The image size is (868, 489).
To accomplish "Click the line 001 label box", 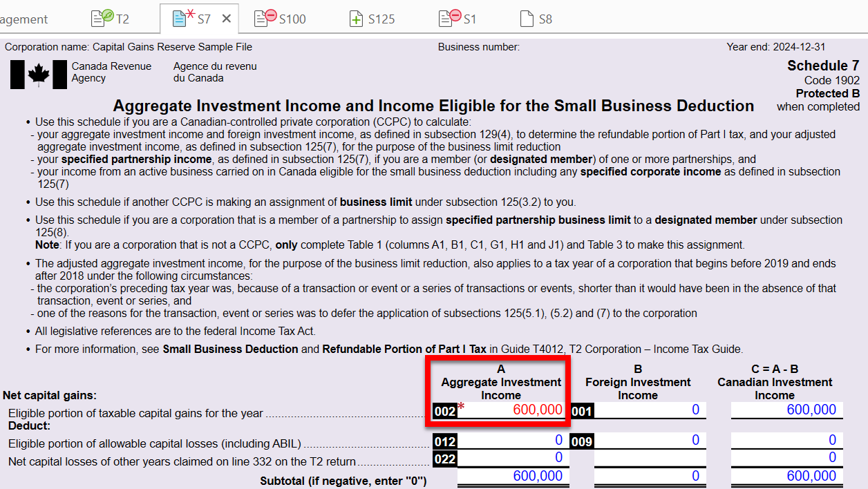I will (x=582, y=412).
